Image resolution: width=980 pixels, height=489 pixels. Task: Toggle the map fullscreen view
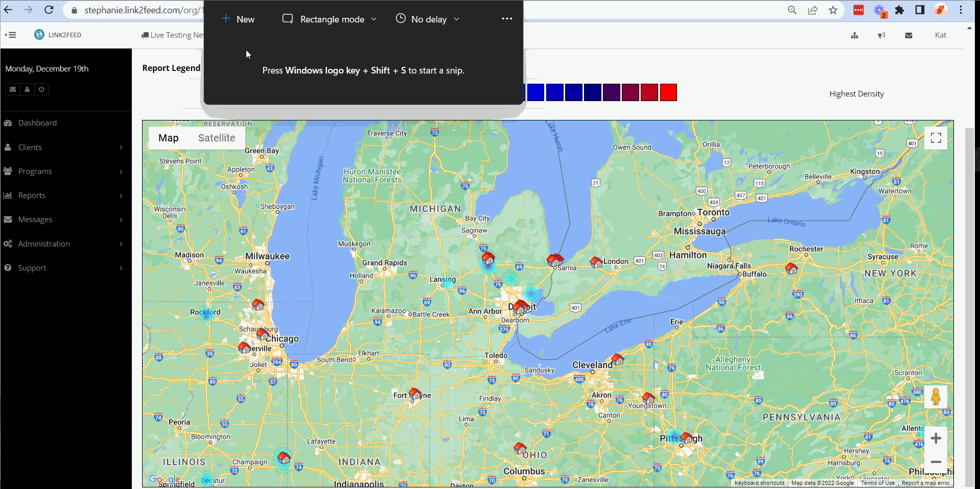point(936,138)
